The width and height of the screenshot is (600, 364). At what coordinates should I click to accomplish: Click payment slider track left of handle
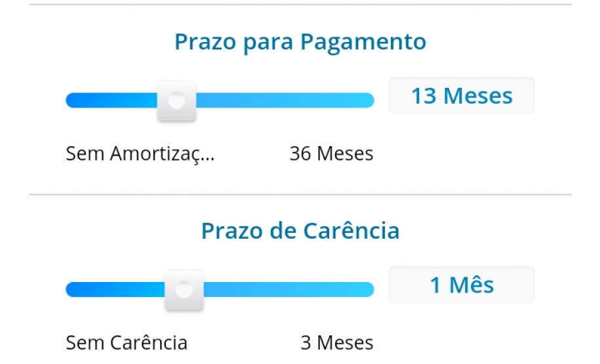(111, 100)
